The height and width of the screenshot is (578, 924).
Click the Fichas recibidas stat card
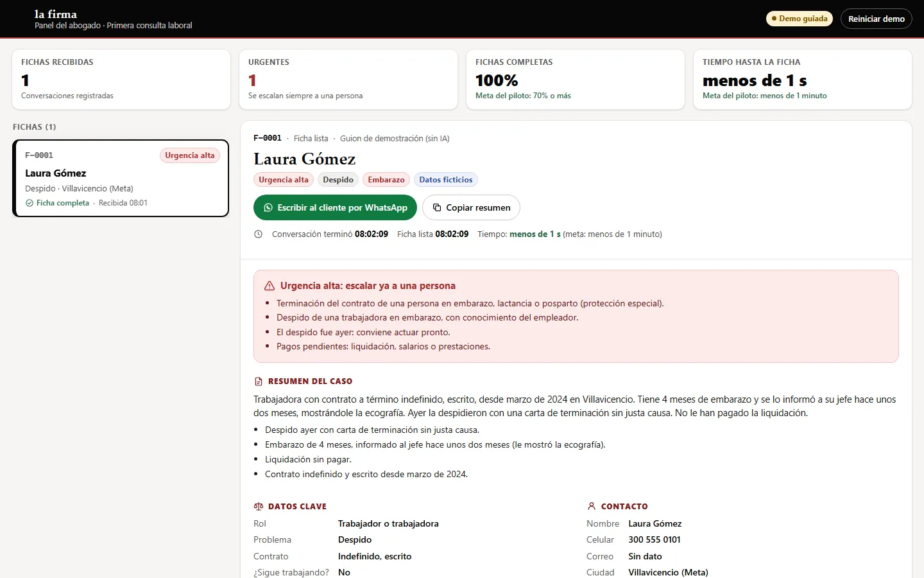[x=121, y=80]
